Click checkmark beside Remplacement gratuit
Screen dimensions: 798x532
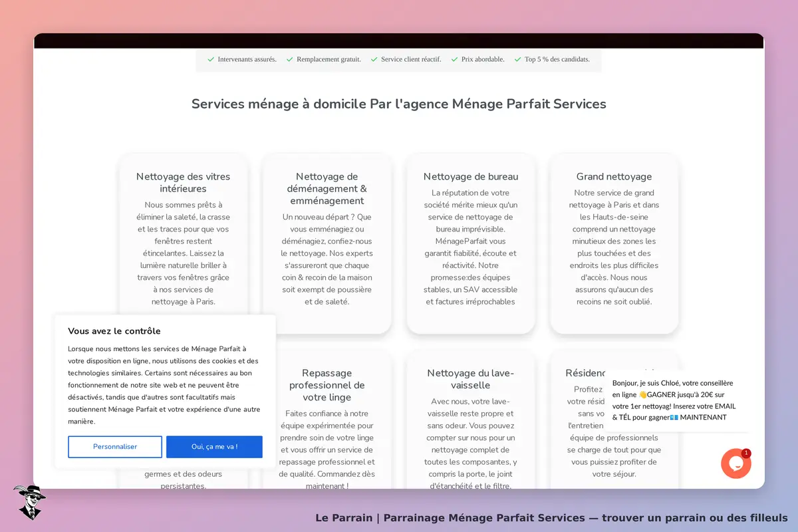pos(290,59)
